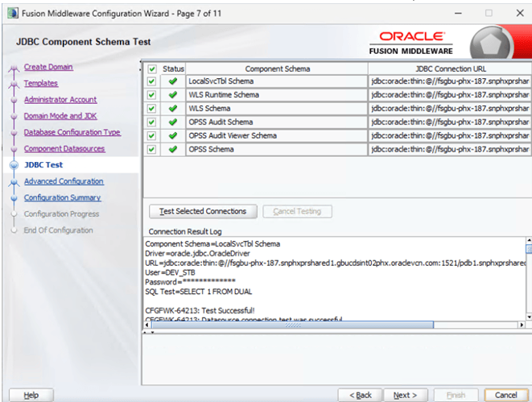Click the Cancel button

[506, 396]
